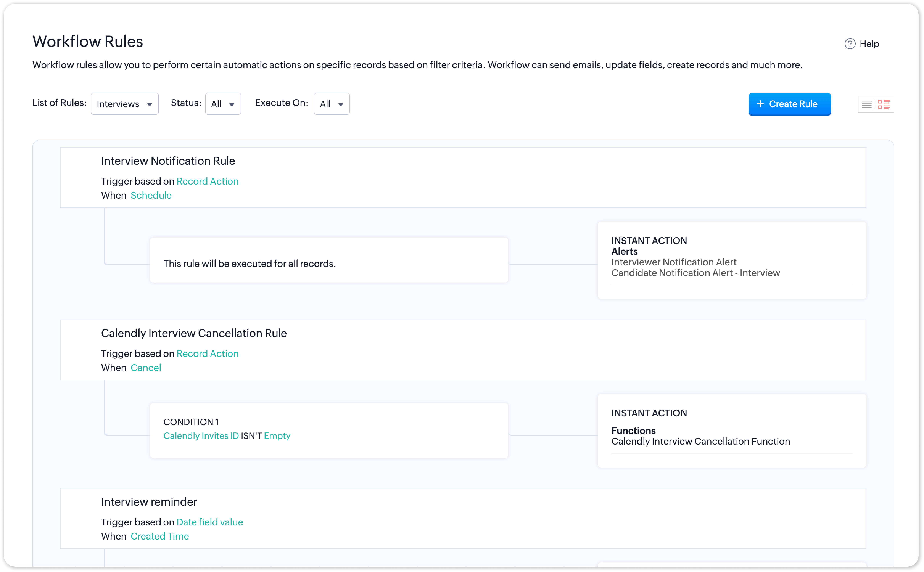Open the Status filter dropdown
The height and width of the screenshot is (572, 924).
click(x=223, y=104)
